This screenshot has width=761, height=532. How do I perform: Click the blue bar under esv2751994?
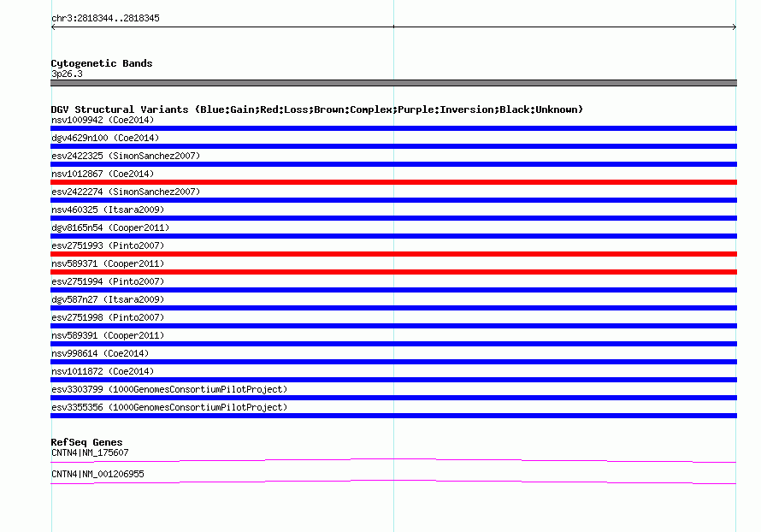click(x=393, y=290)
